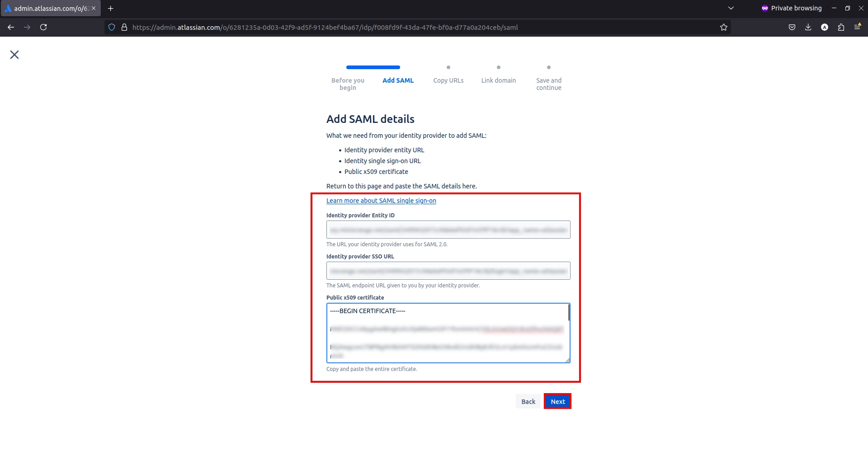Reload the current page
This screenshot has width=868, height=474.
pyautogui.click(x=43, y=27)
